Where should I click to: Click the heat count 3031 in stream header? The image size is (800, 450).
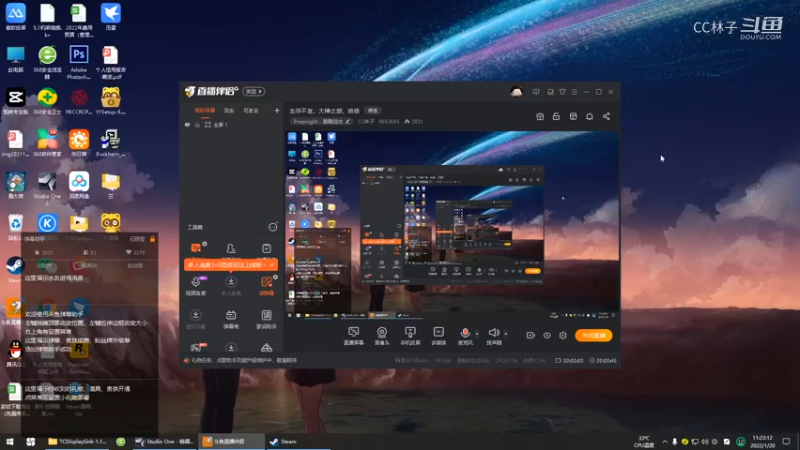click(414, 121)
